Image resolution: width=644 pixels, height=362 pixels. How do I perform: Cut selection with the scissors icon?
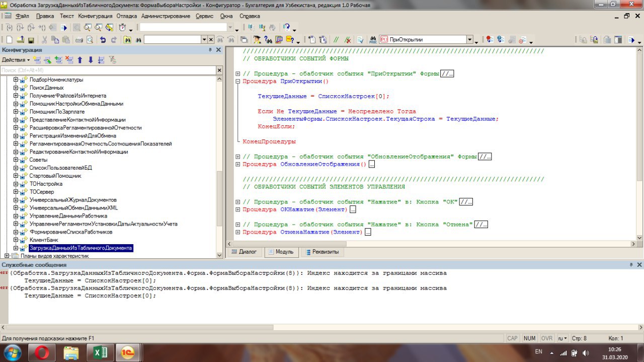[x=44, y=40]
